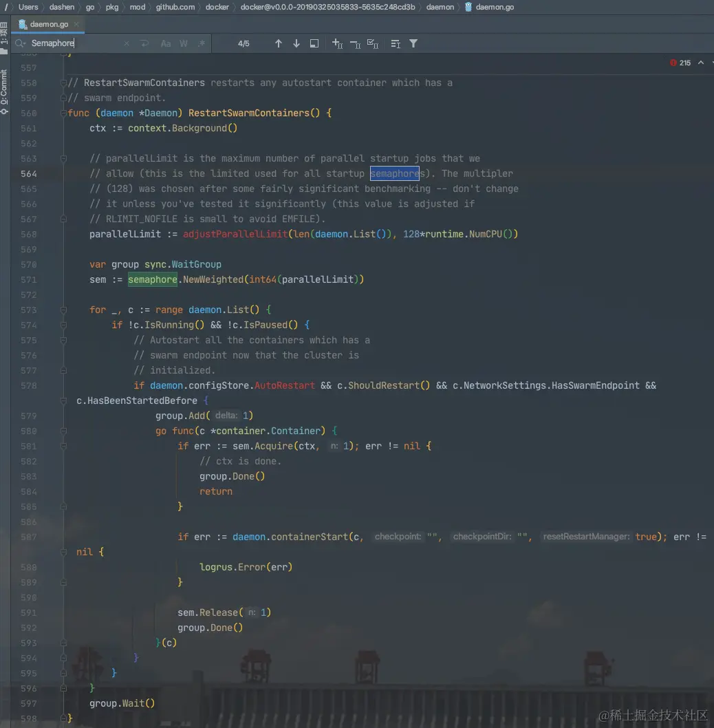Collapse the comment block at line 563
The height and width of the screenshot is (728, 714).
(x=63, y=159)
